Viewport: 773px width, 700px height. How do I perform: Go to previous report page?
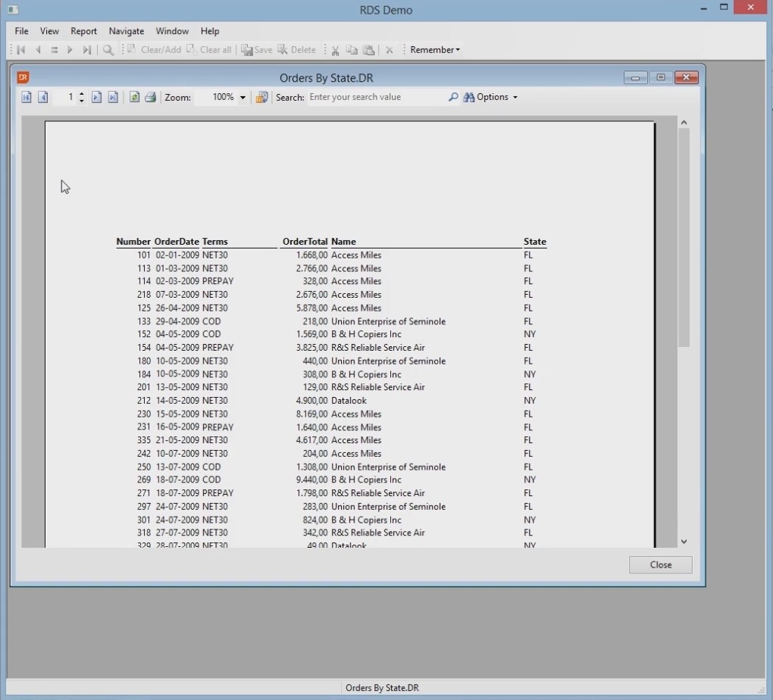click(43, 97)
